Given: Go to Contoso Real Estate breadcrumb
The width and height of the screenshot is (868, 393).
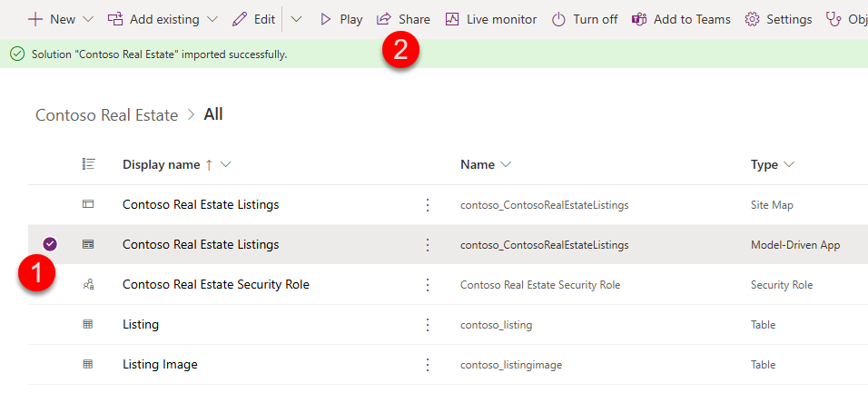Looking at the screenshot, I should coord(106,115).
